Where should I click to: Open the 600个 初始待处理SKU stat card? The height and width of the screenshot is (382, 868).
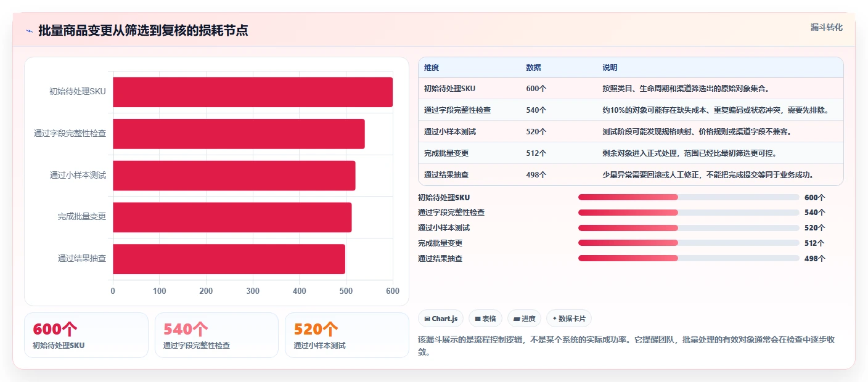click(x=86, y=335)
